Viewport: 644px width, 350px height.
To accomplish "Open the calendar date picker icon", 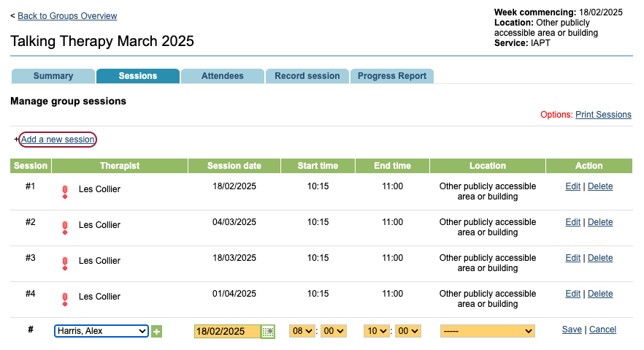I will (x=268, y=332).
